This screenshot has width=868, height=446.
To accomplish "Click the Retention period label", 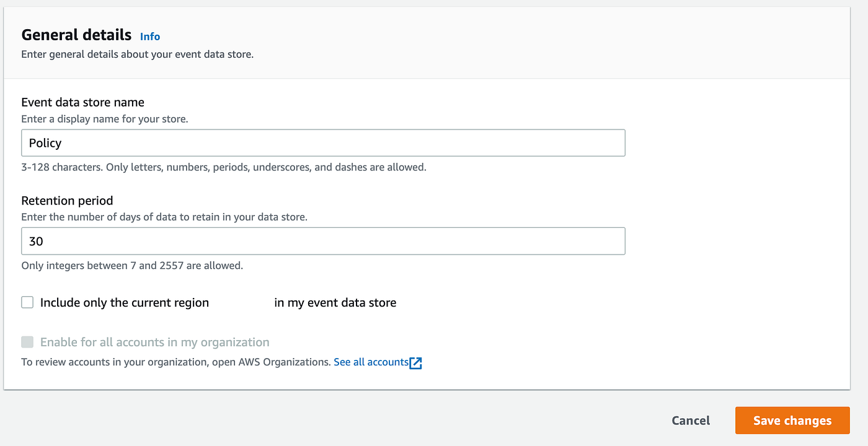I will (x=67, y=201).
